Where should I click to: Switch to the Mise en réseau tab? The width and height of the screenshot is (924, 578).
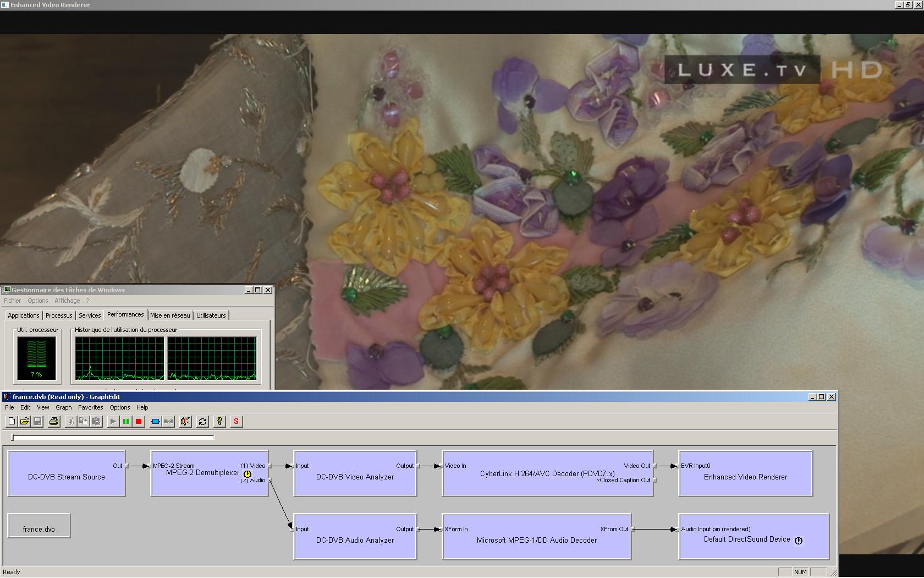[x=170, y=315]
